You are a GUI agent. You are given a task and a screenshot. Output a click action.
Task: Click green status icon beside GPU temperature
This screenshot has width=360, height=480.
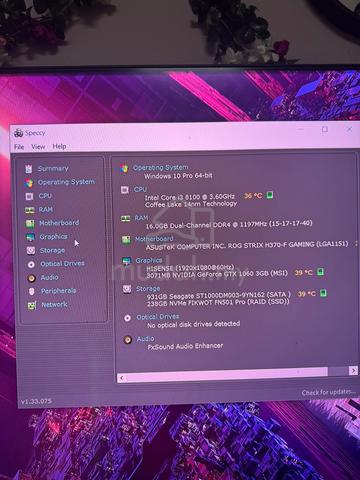pos(320,272)
